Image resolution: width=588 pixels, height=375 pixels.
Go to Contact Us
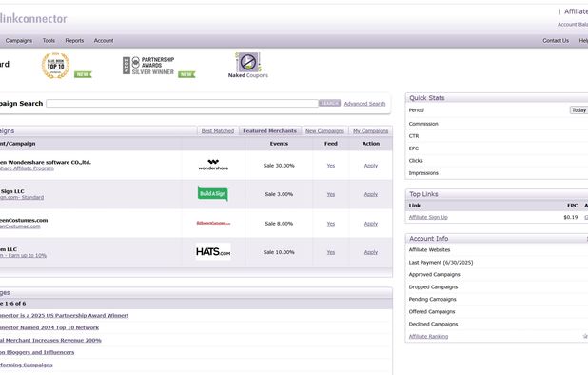(x=556, y=41)
